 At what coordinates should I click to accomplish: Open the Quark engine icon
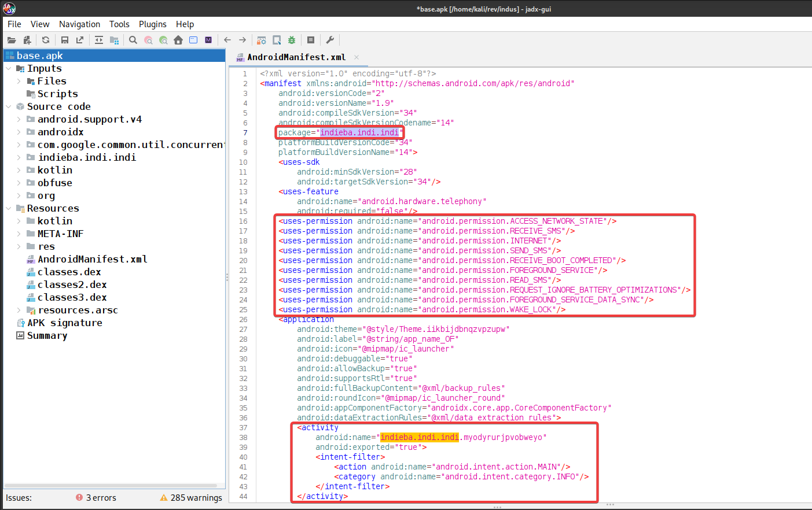pyautogui.click(x=277, y=40)
